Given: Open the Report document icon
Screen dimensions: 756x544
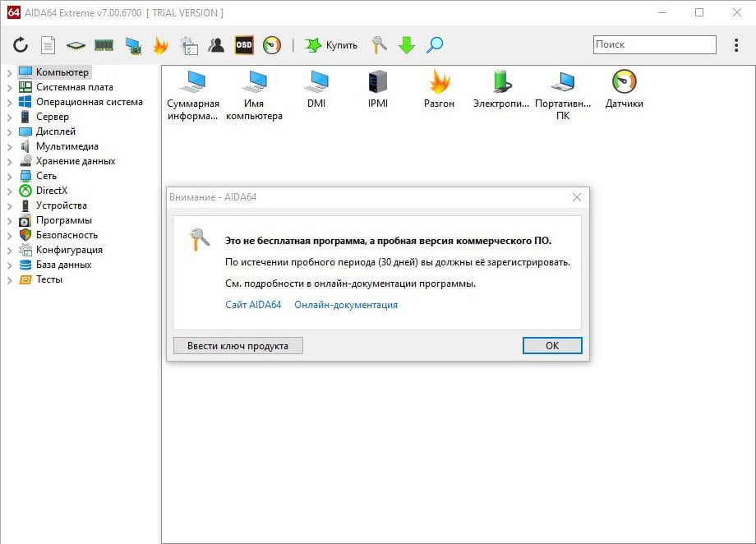Looking at the screenshot, I should [48, 45].
